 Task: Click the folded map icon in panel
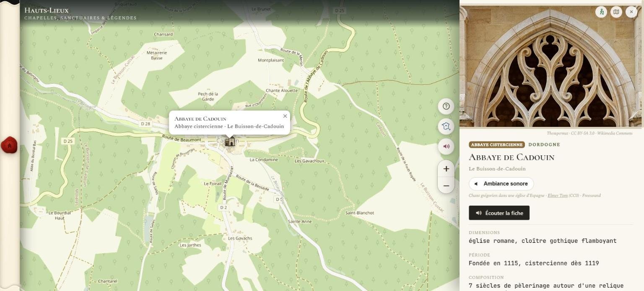click(616, 12)
